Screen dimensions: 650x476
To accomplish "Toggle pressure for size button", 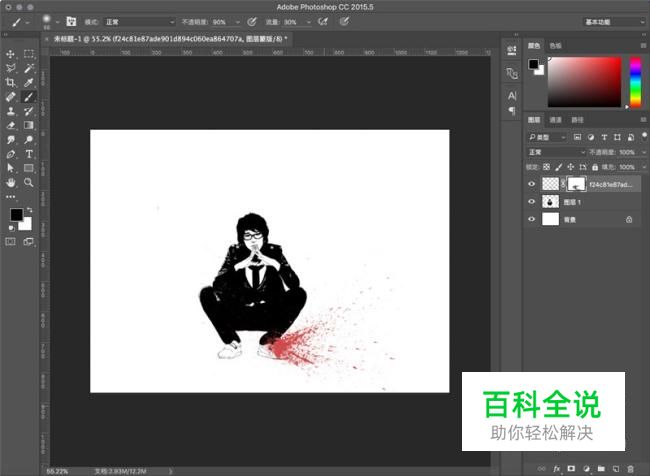I will [344, 22].
